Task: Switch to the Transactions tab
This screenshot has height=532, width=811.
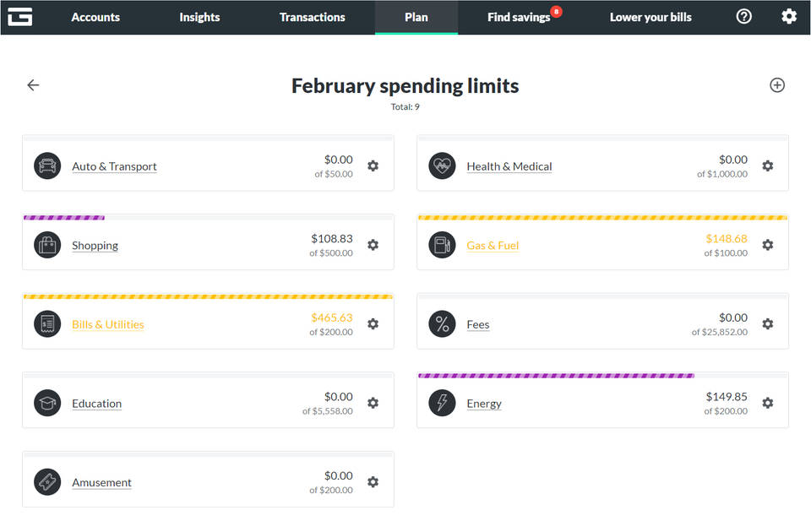Action: click(312, 17)
